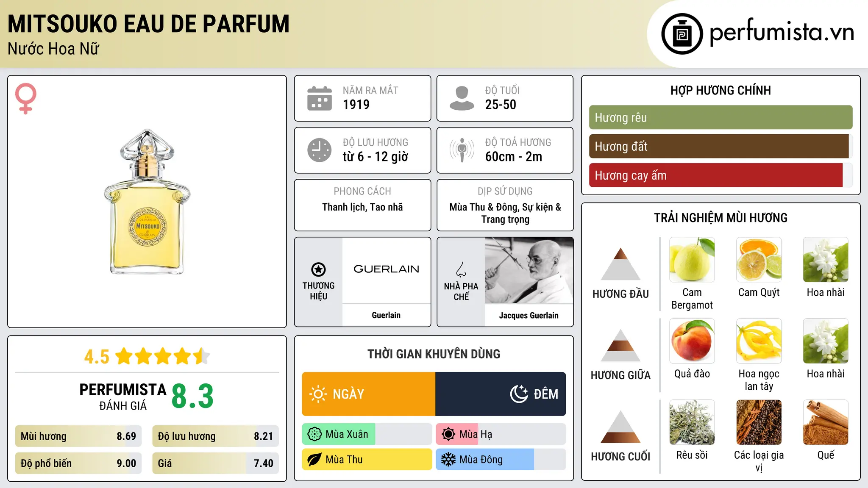
Task: Click the pyramid icon above Hương đầu
Action: 620,263
